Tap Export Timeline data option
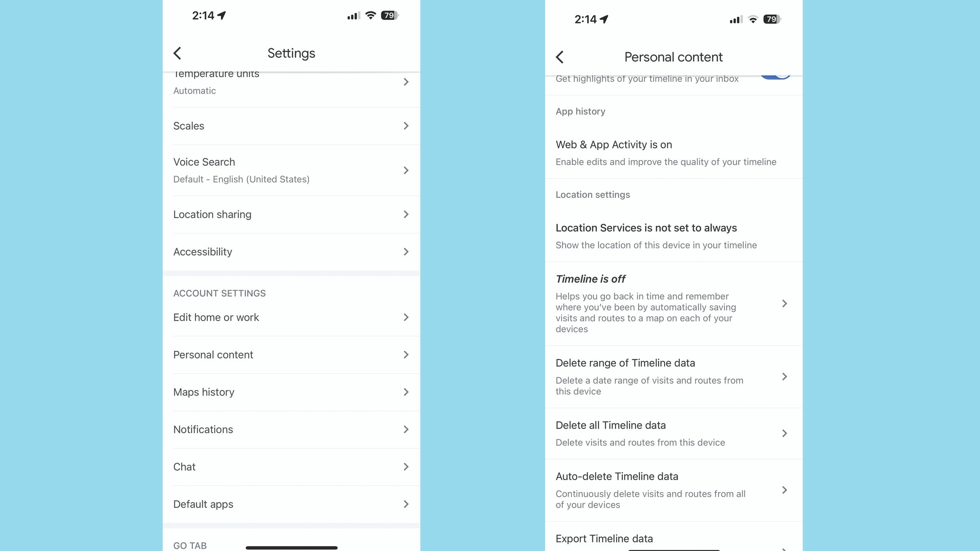Image resolution: width=980 pixels, height=551 pixels. (x=672, y=538)
